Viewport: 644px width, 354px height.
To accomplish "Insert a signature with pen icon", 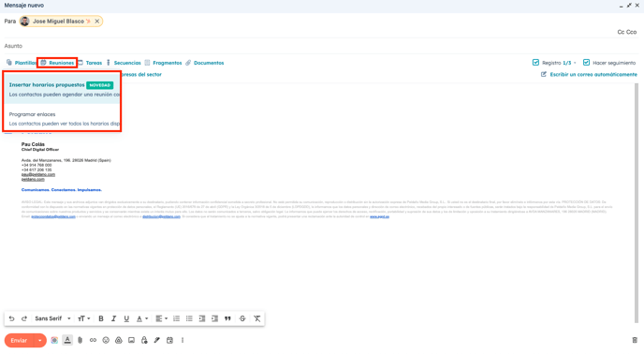I will [157, 341].
